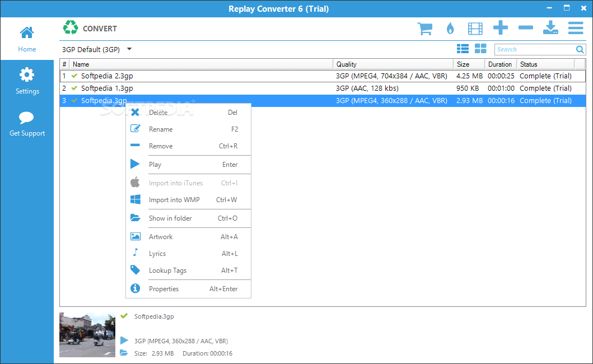Click the 950 KB size cell
The width and height of the screenshot is (593, 364).
click(x=468, y=88)
